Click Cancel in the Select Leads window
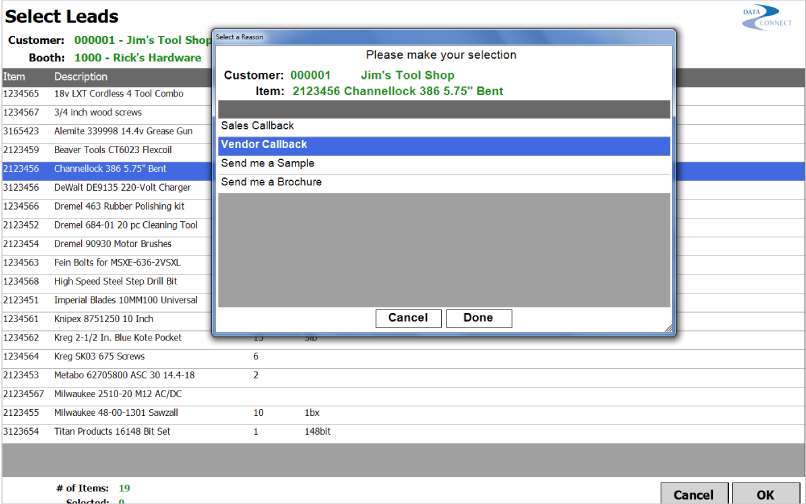 694,494
